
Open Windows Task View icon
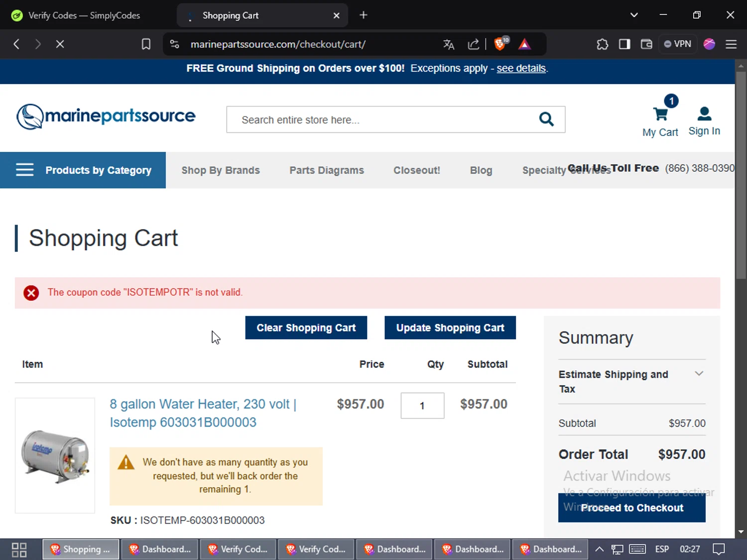coord(19,550)
